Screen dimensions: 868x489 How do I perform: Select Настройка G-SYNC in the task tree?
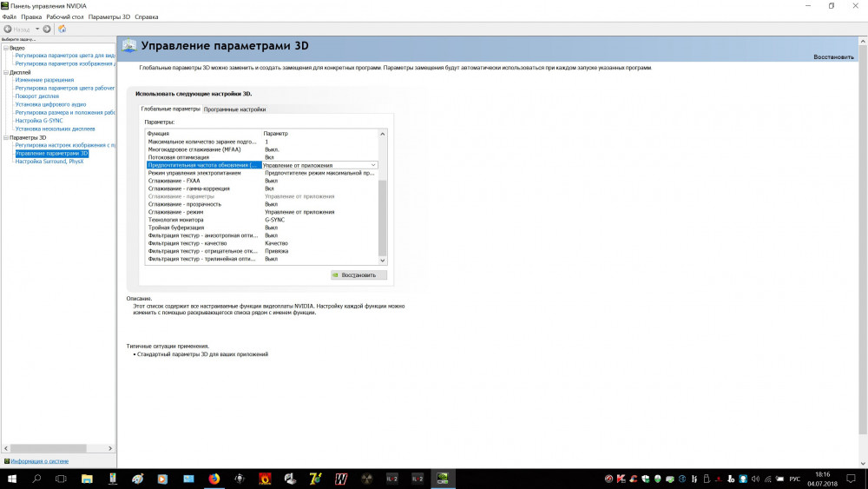pos(39,120)
